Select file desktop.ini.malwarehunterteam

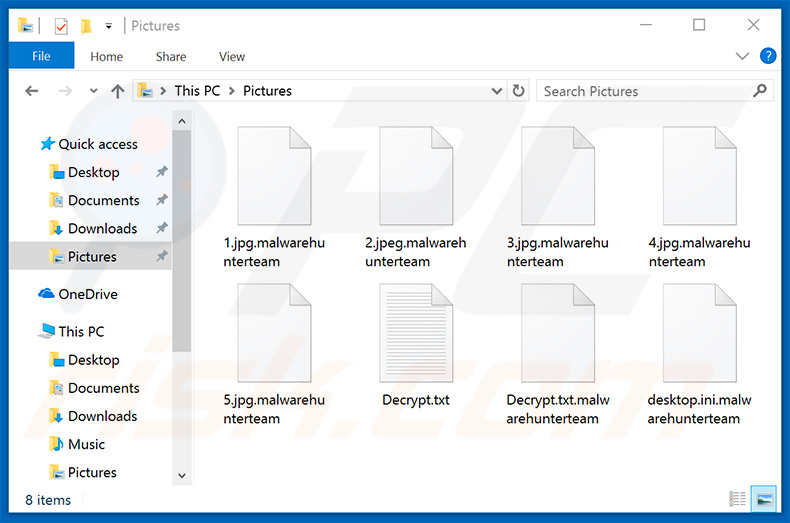click(699, 355)
